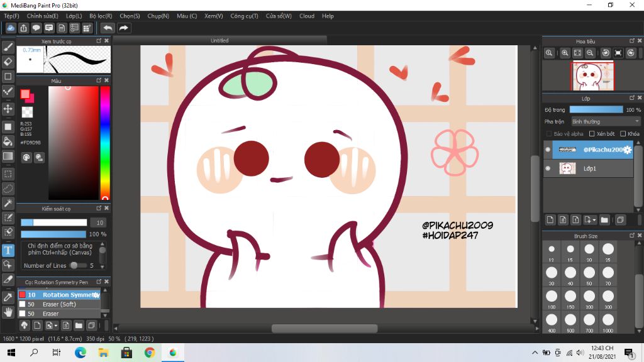The height and width of the screenshot is (362, 644).
Task: Click the Redo arrow in toolbar
Action: (x=123, y=28)
